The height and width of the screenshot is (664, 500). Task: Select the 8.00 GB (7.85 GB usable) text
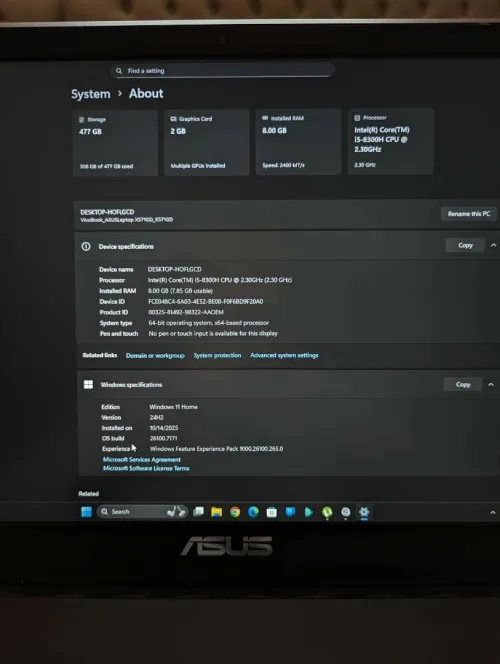tap(180, 291)
